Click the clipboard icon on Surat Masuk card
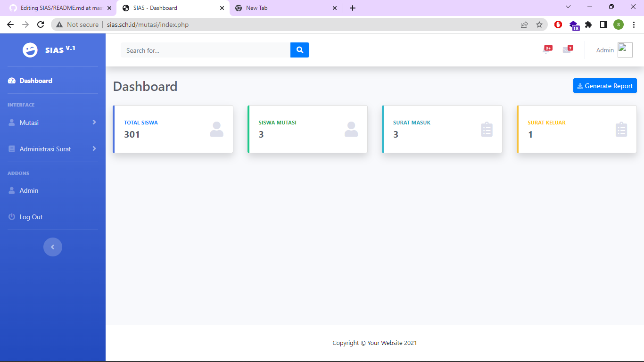This screenshot has height=362, width=644. click(x=487, y=129)
